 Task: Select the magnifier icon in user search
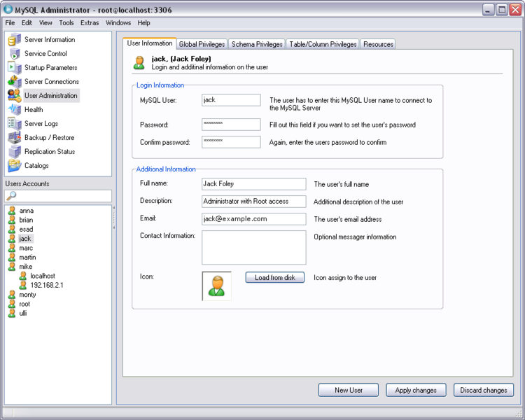pyautogui.click(x=11, y=195)
